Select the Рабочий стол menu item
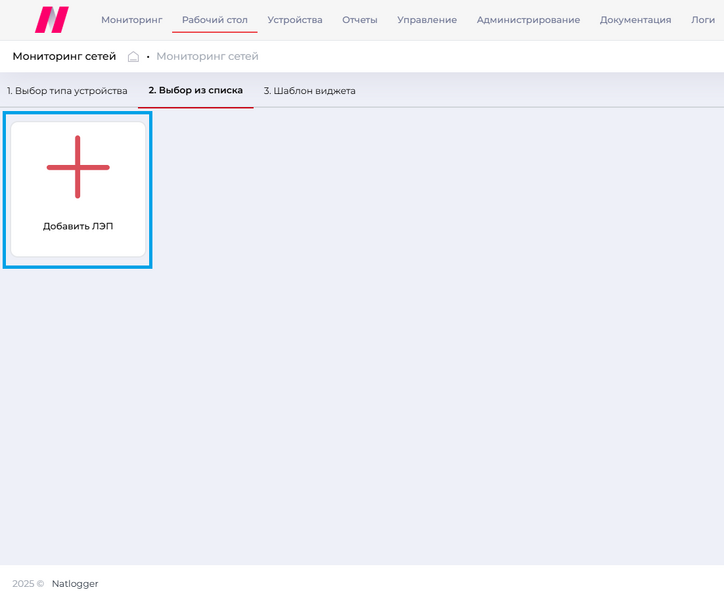Screen dimensions: 724x600 [215, 20]
